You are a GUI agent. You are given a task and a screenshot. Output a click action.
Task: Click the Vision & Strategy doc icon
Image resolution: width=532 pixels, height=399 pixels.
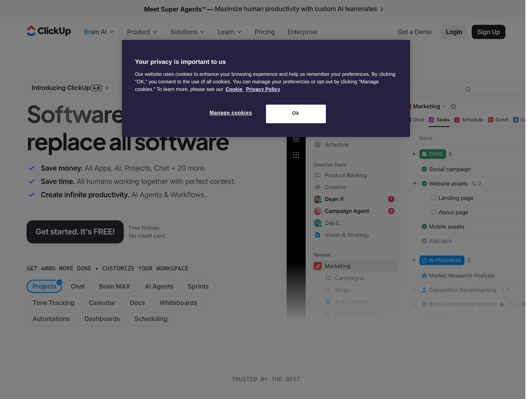tap(318, 235)
